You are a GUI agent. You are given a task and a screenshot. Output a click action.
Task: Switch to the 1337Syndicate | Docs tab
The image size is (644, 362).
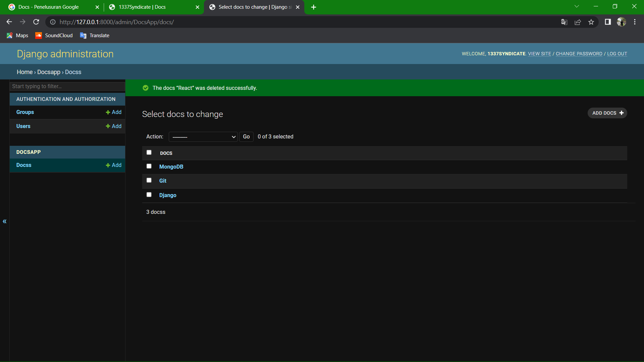[x=142, y=7]
